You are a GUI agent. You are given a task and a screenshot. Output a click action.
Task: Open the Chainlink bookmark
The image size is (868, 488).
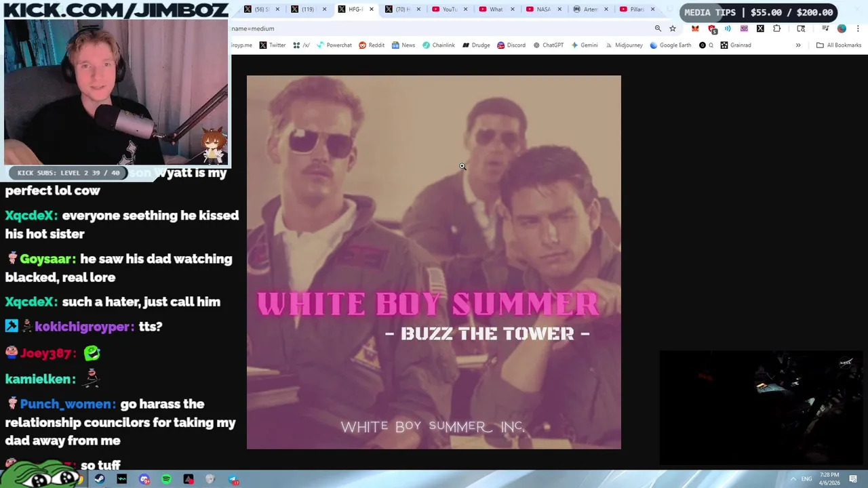pyautogui.click(x=439, y=45)
